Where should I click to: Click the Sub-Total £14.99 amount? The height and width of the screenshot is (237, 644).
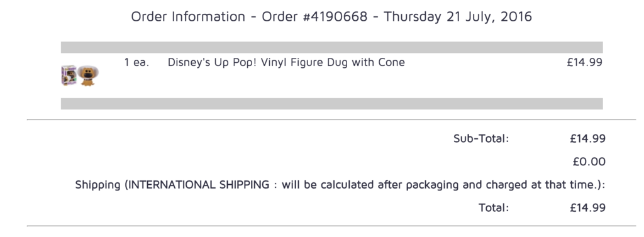(x=588, y=139)
